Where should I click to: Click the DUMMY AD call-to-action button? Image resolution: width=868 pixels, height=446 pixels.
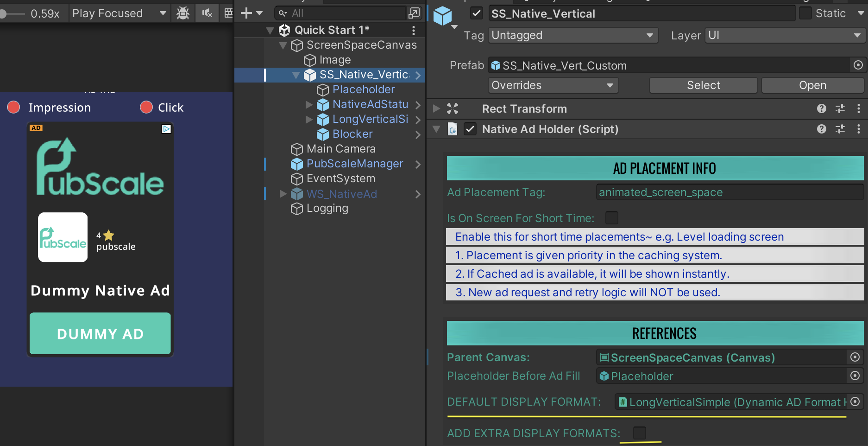pos(100,334)
